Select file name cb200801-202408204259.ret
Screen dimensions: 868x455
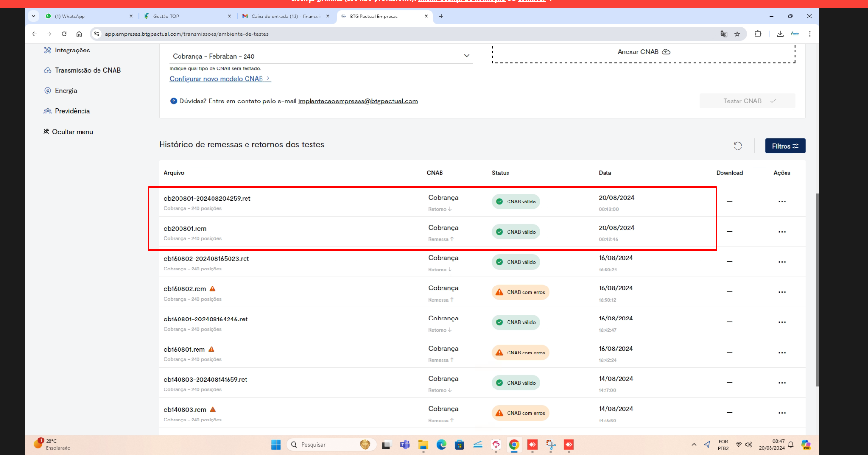pos(207,198)
